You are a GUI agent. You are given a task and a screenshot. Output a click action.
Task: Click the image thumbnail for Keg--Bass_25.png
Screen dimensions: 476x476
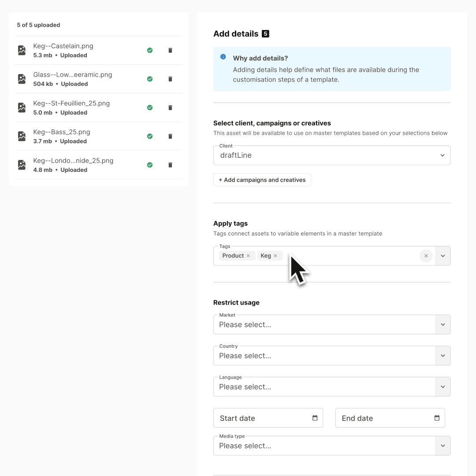click(x=22, y=136)
